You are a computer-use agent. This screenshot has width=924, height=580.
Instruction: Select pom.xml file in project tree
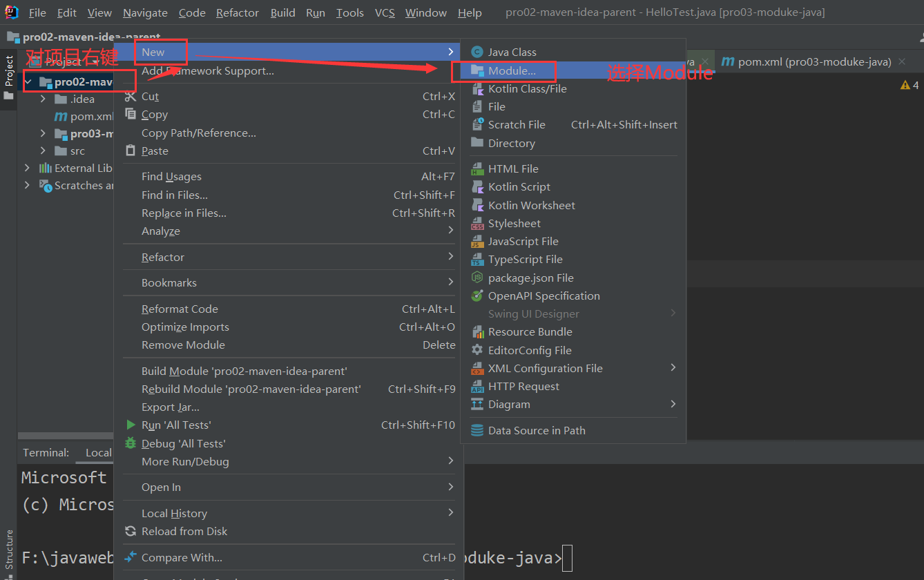(84, 116)
